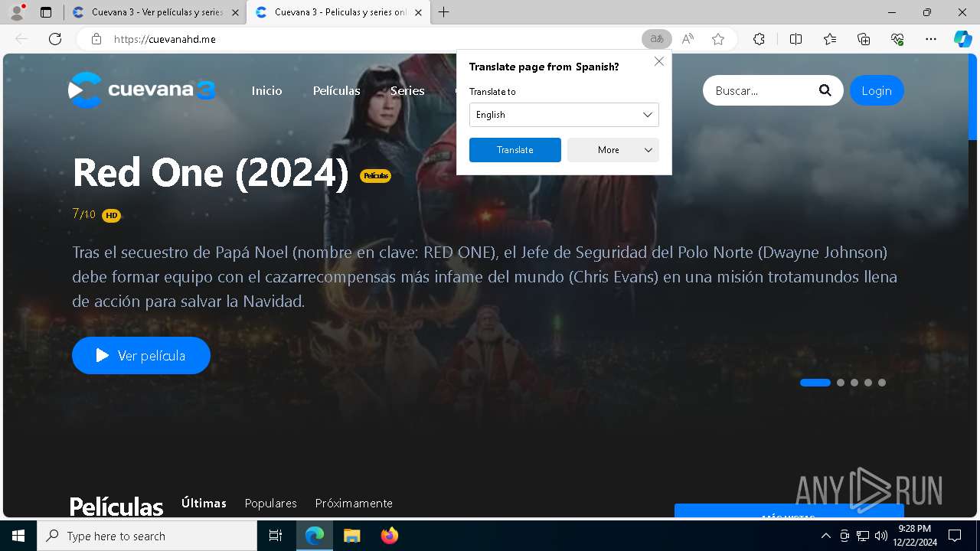Close the first Cuevana 3 tab
Screen dimensions: 980x551
coord(235,12)
